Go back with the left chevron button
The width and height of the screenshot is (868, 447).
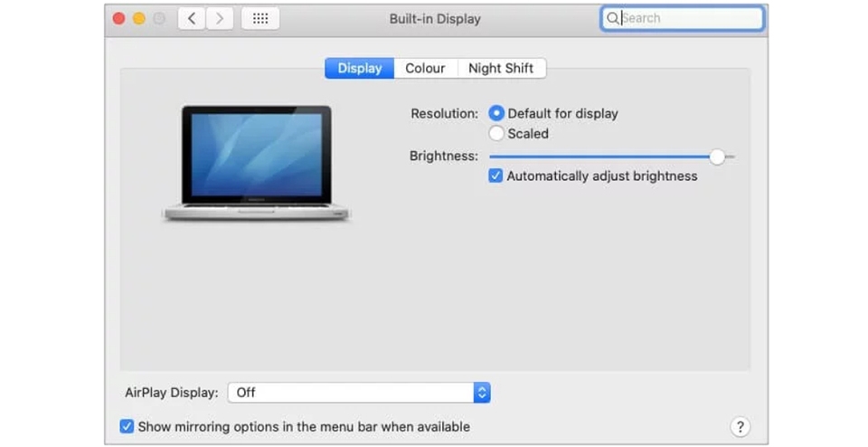192,19
